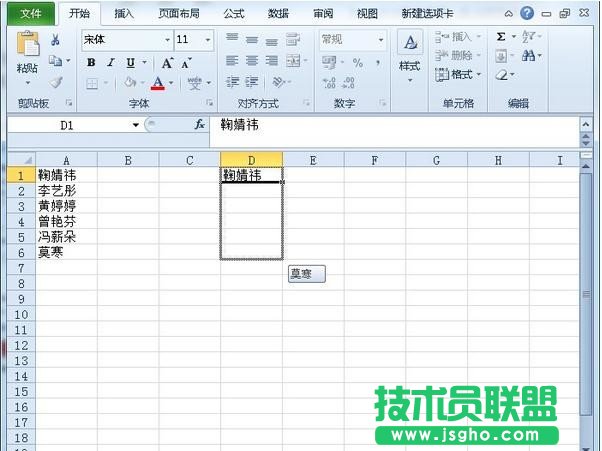The width and height of the screenshot is (602, 451).
Task: Open Sort and Filter icon
Action: [528, 37]
